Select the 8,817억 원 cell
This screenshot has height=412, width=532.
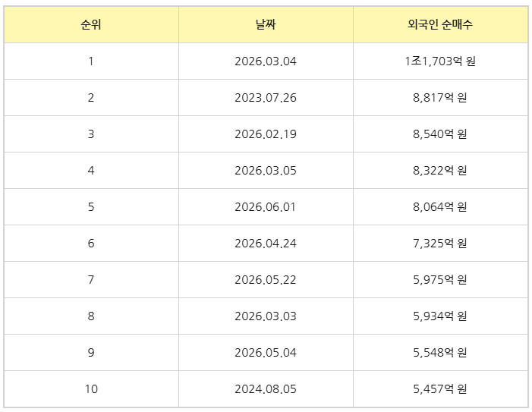point(440,98)
